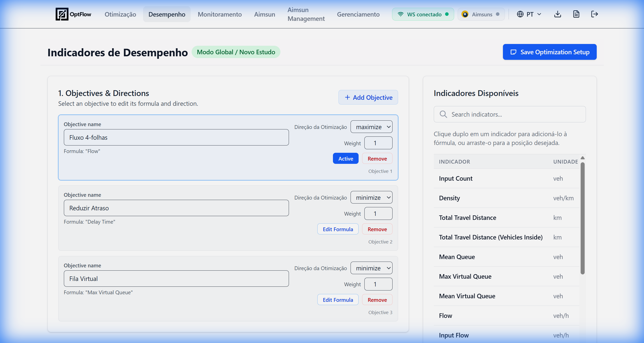Open the Monitoramento tab
The image size is (644, 343).
click(220, 14)
